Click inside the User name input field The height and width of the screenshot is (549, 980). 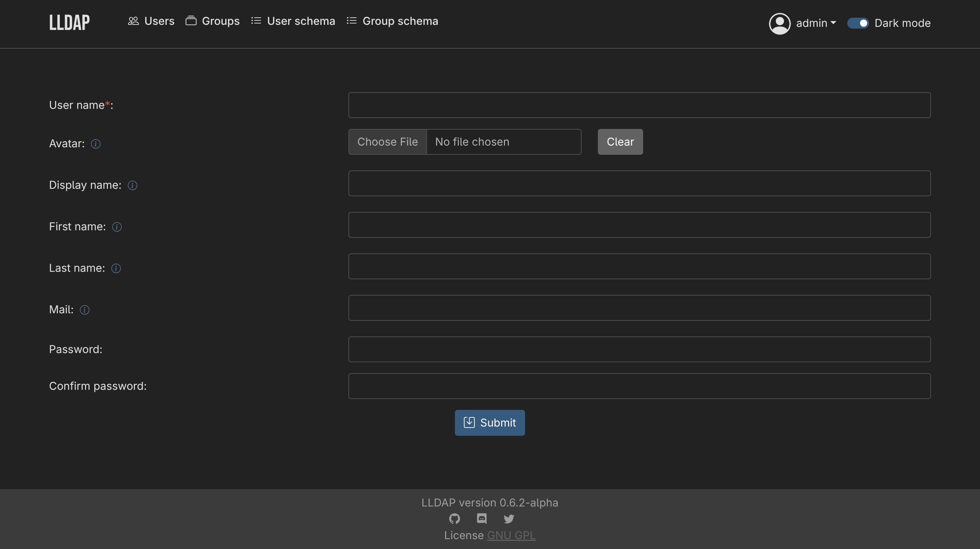coord(639,105)
